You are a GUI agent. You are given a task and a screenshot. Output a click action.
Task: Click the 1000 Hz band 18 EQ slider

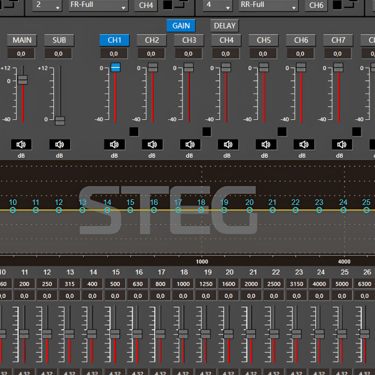[x=183, y=334]
